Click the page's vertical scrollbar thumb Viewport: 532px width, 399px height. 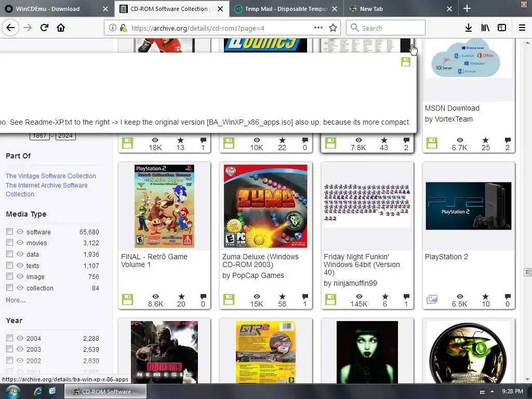click(527, 272)
